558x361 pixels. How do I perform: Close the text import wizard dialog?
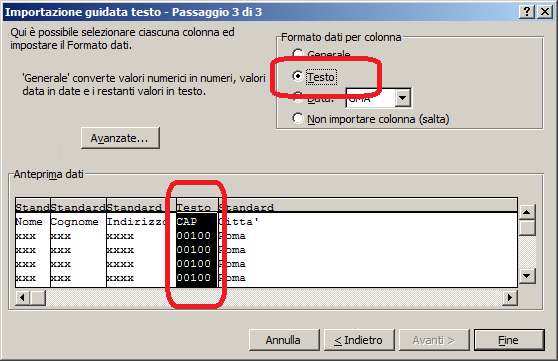coord(545,12)
